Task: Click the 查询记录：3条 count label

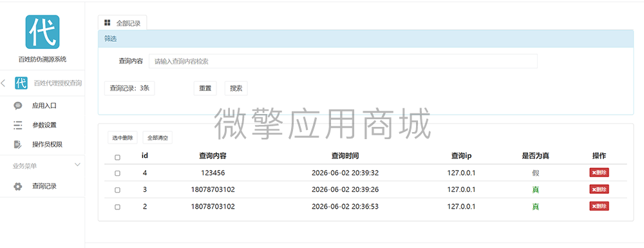Action: click(x=129, y=88)
